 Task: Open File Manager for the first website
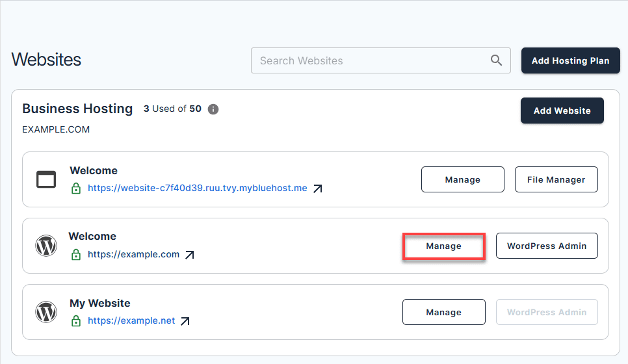pyautogui.click(x=556, y=179)
